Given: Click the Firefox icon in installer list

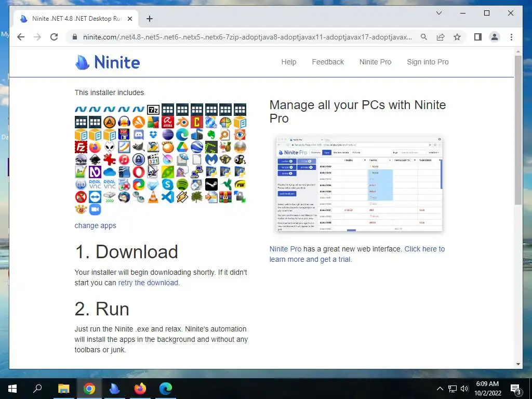Looking at the screenshot, I should [x=95, y=147].
